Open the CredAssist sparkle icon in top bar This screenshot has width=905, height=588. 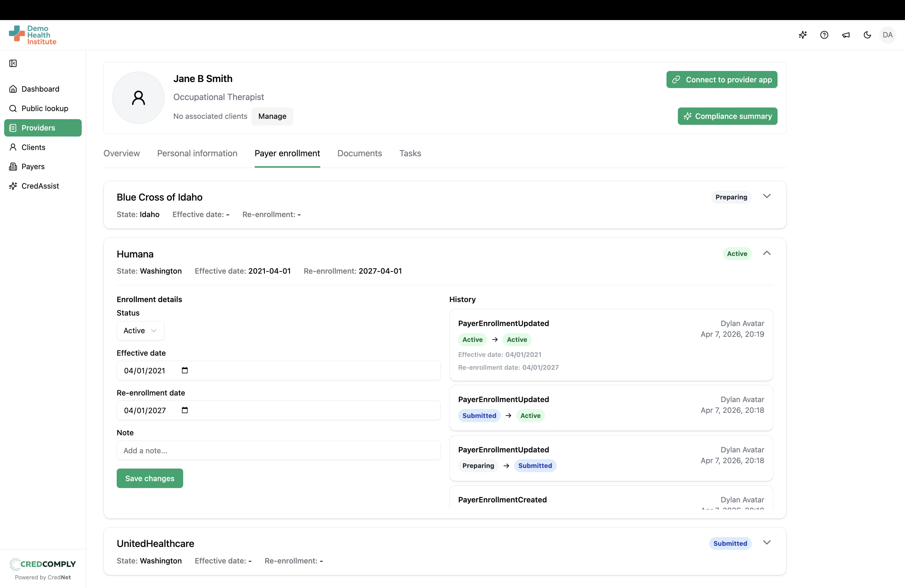(x=803, y=35)
